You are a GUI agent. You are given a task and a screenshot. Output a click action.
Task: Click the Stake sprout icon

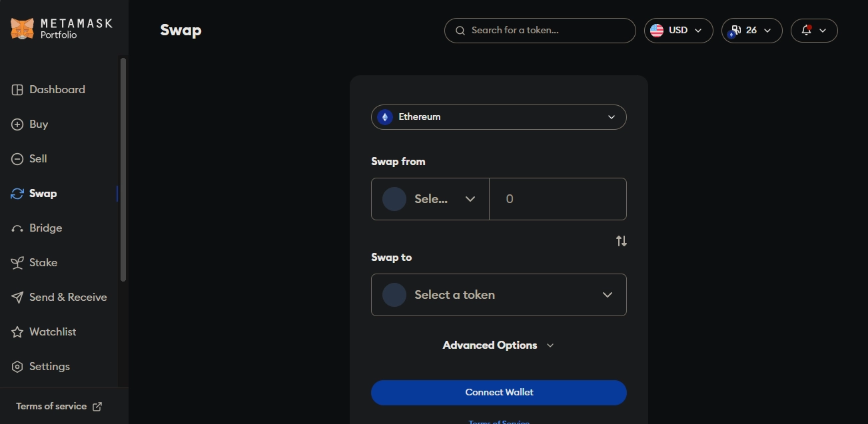pos(17,263)
